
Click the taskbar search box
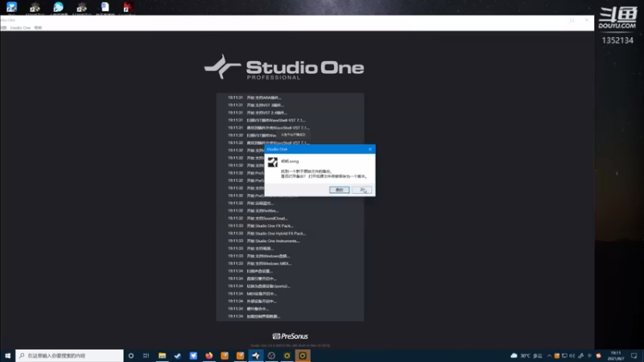click(69, 356)
